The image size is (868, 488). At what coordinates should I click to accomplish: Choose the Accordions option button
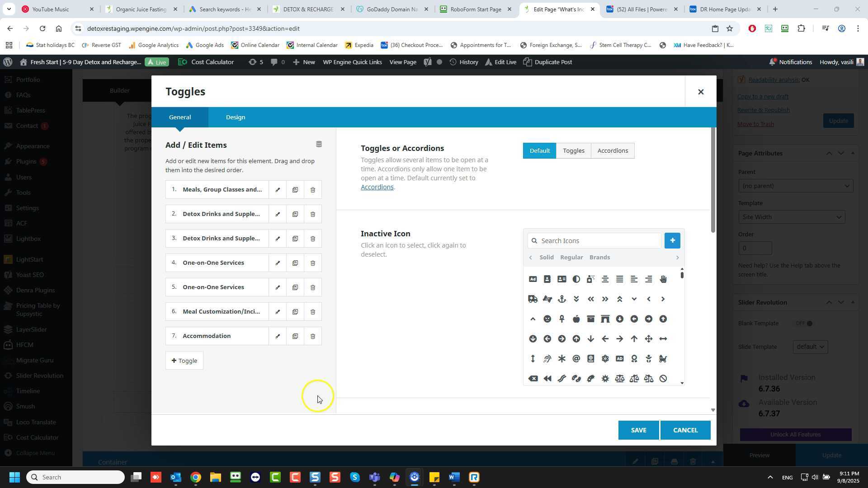pos(612,151)
